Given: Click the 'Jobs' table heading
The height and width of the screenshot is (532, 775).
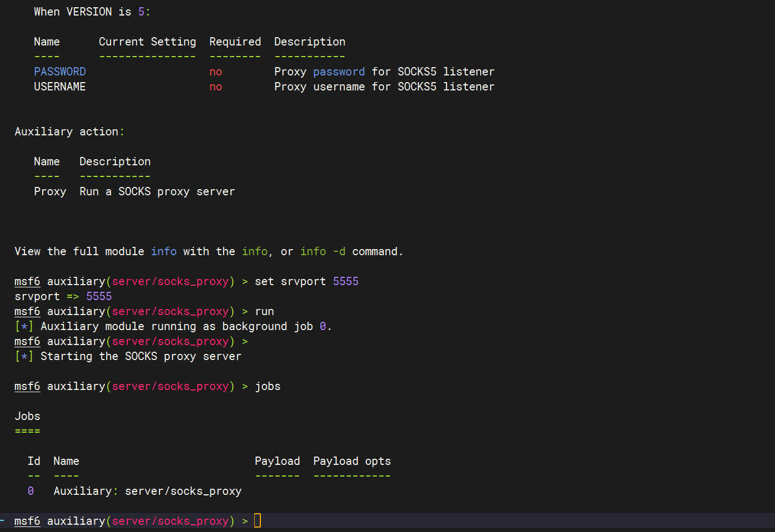Looking at the screenshot, I should point(27,416).
